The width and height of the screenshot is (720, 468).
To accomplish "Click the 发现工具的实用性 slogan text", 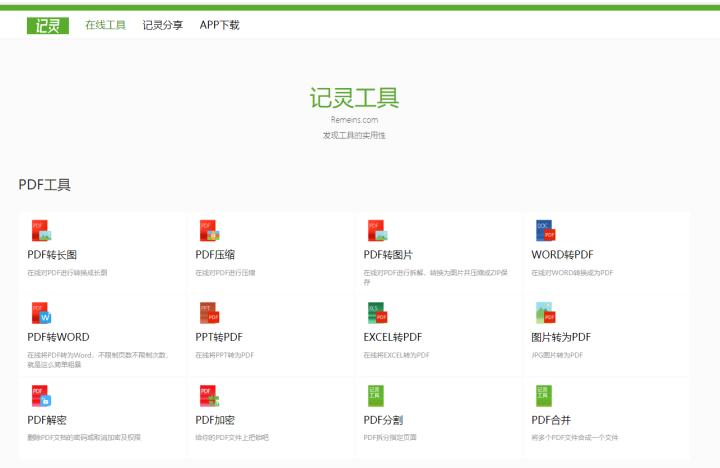I will pos(354,135).
